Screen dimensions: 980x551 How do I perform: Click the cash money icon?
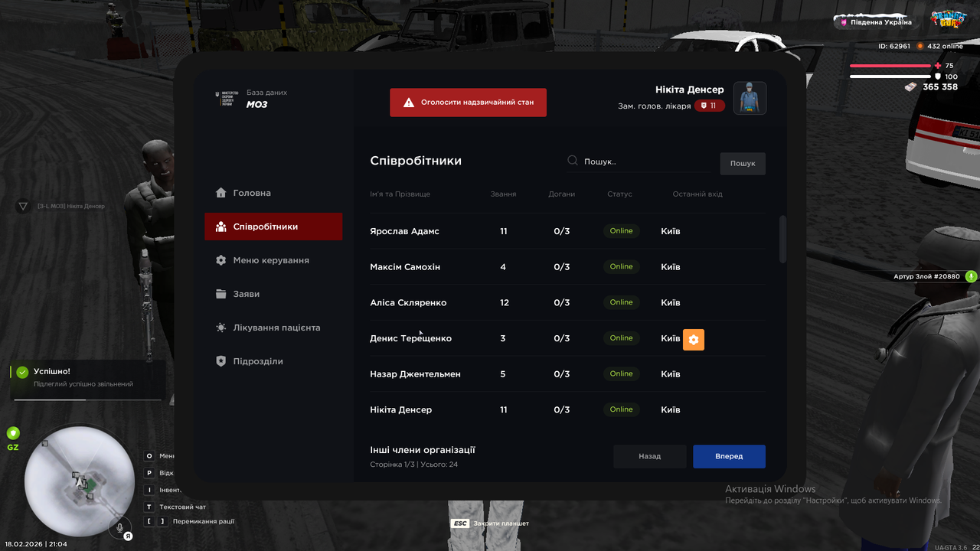pos(910,87)
